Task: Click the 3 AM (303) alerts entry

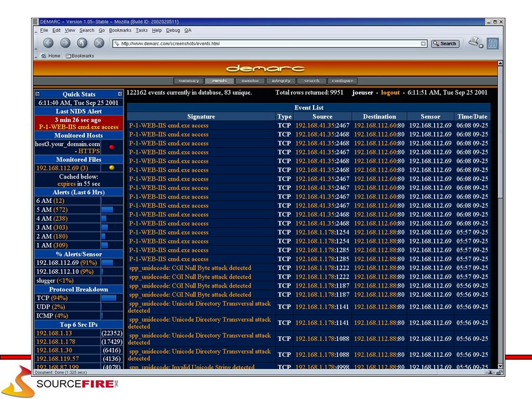Action: [x=52, y=227]
